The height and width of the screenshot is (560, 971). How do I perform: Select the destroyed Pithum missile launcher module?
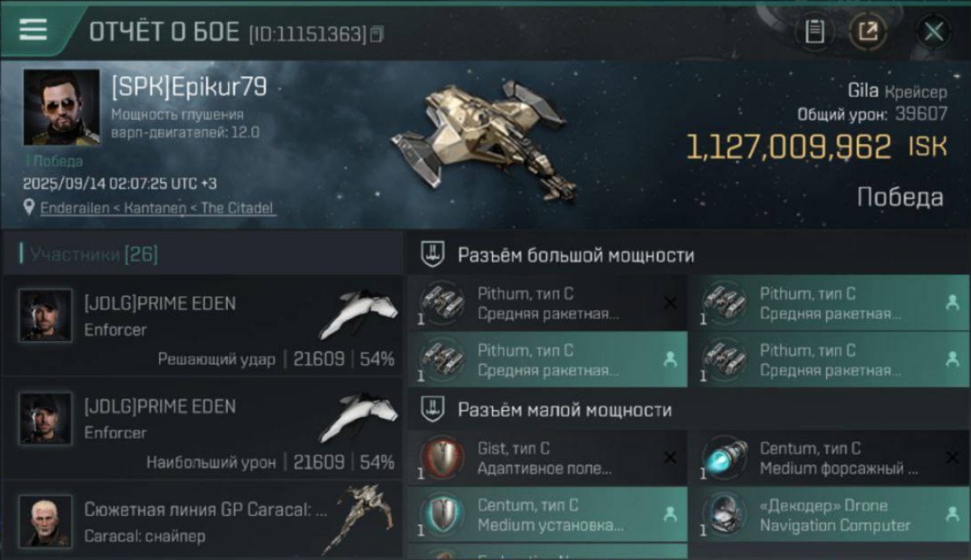coord(547,303)
